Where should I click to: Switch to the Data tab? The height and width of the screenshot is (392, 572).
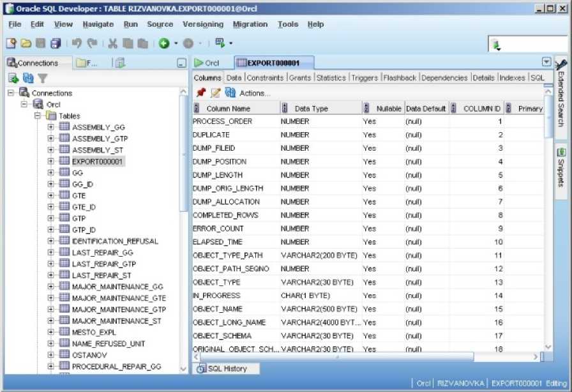[x=234, y=78]
